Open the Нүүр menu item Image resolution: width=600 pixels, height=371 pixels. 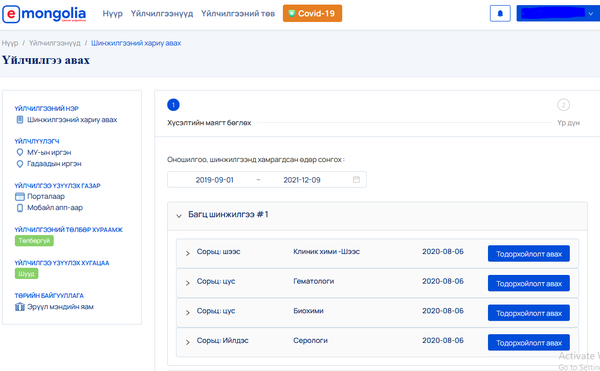pyautogui.click(x=112, y=13)
